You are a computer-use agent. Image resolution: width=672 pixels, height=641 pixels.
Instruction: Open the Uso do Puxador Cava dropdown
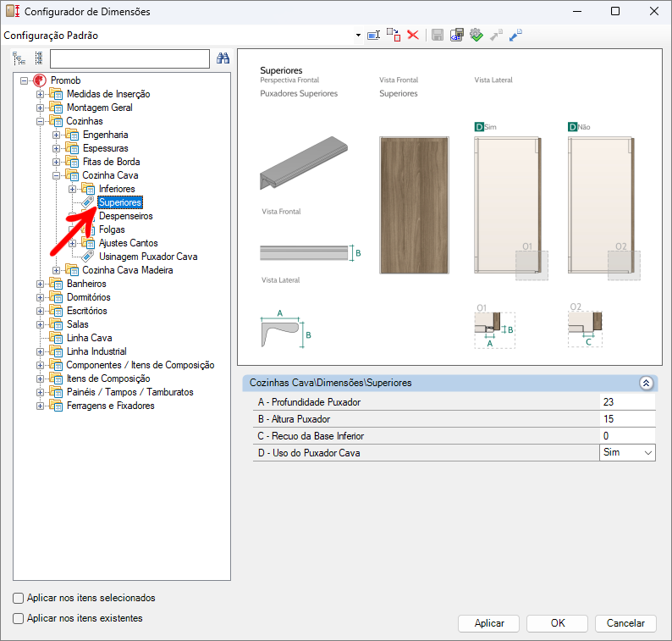click(648, 453)
